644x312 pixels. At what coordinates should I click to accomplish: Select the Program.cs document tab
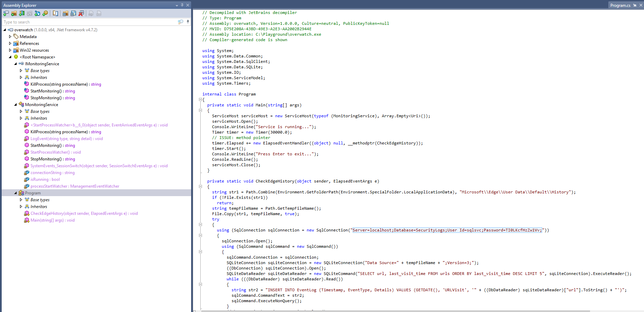click(620, 5)
